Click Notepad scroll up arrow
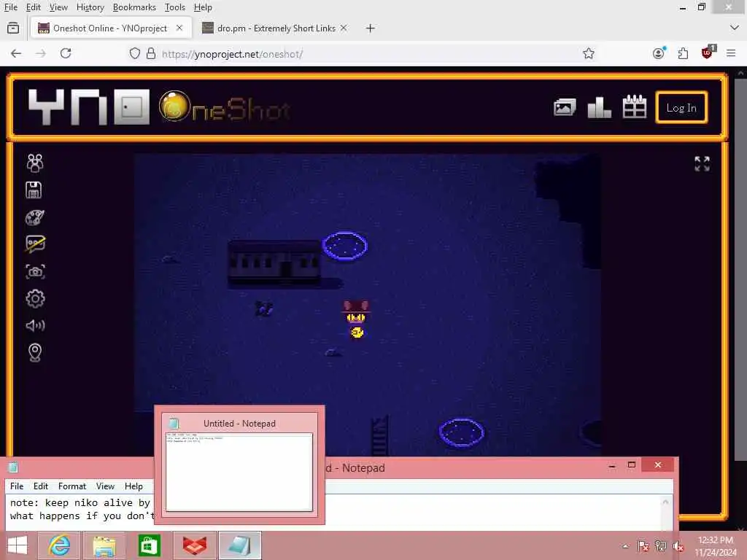Viewport: 747px width, 560px height. click(x=665, y=502)
